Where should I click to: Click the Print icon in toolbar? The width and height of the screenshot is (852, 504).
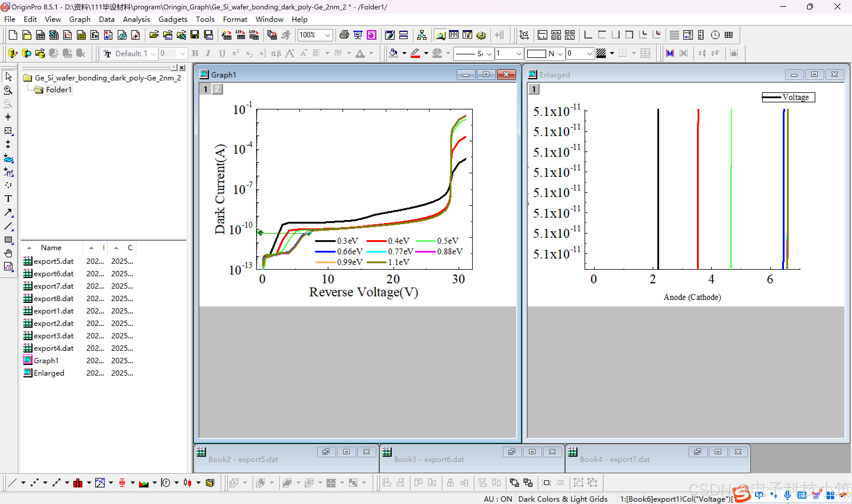pyautogui.click(x=344, y=35)
